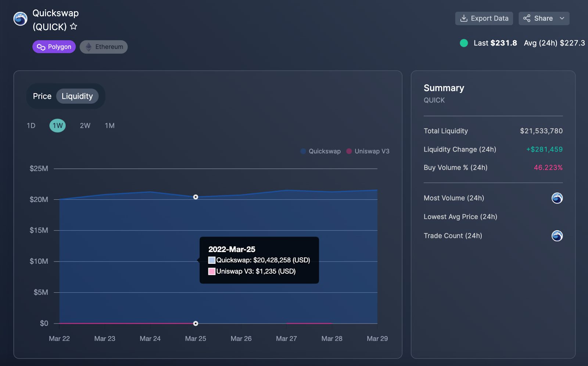Click the pink Uniswap V3 tooltip swatch
The height and width of the screenshot is (366, 588).
[212, 272]
